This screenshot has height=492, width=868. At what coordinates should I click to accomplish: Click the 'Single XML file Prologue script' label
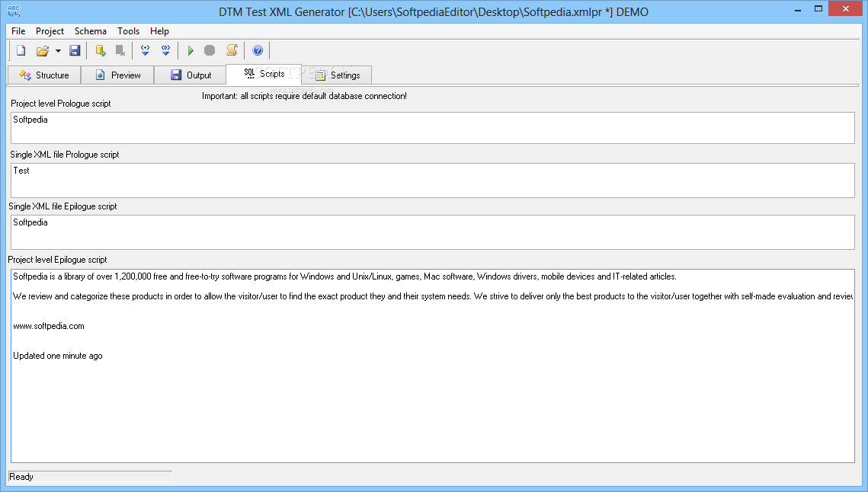pyautogui.click(x=65, y=155)
